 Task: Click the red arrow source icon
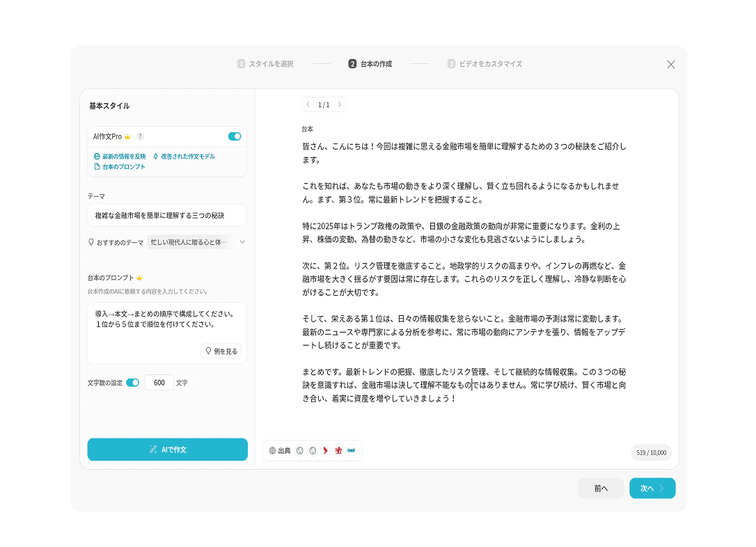[x=325, y=450]
